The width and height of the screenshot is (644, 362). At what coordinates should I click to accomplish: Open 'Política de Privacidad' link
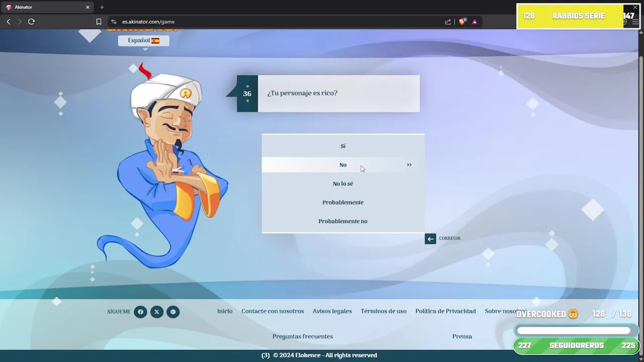pyautogui.click(x=445, y=311)
